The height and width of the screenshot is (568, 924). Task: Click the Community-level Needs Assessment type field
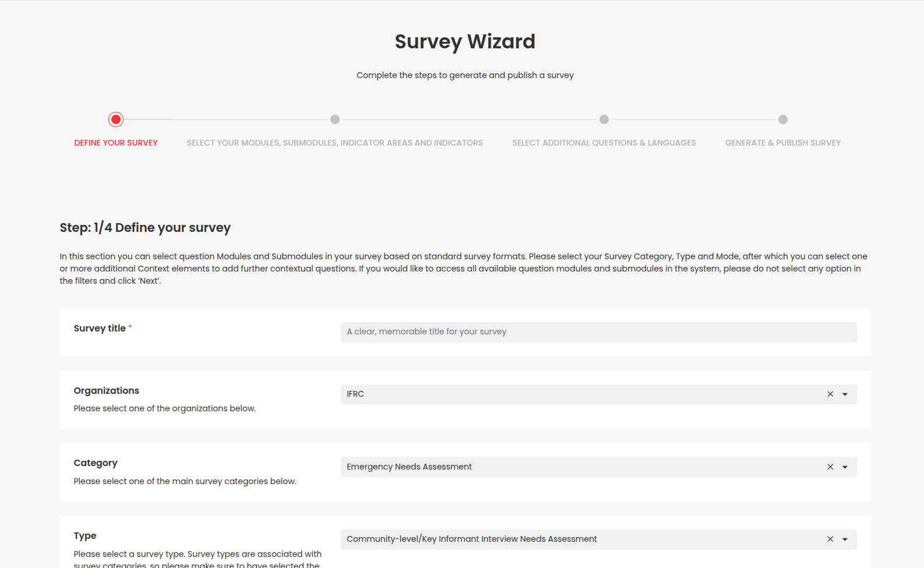[524, 539]
